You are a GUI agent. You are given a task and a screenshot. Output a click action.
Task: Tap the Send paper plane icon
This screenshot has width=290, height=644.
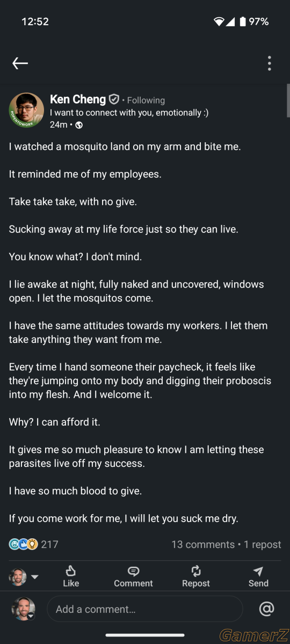(258, 571)
